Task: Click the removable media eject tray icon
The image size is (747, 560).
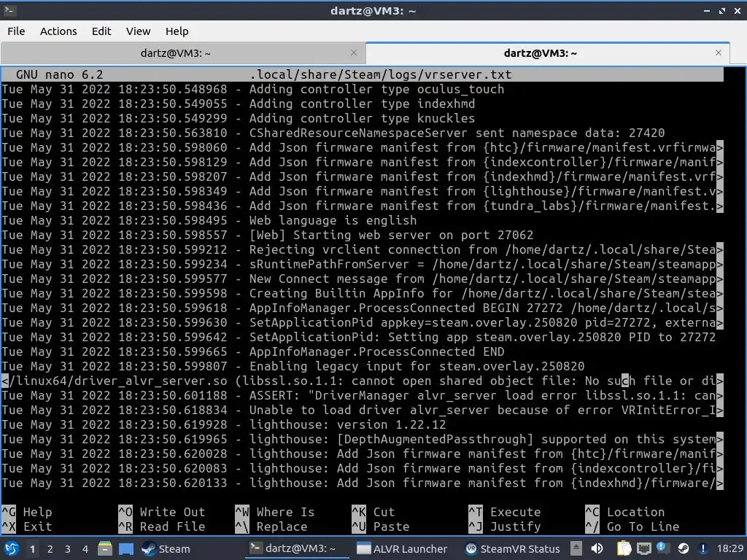Action: (576, 548)
